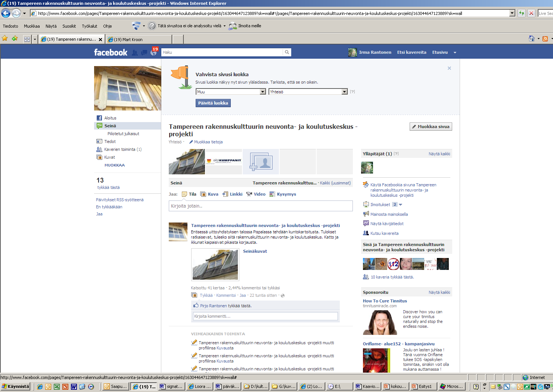Open Facebook notifications globe icon
This screenshot has width=553, height=392.
153,53
